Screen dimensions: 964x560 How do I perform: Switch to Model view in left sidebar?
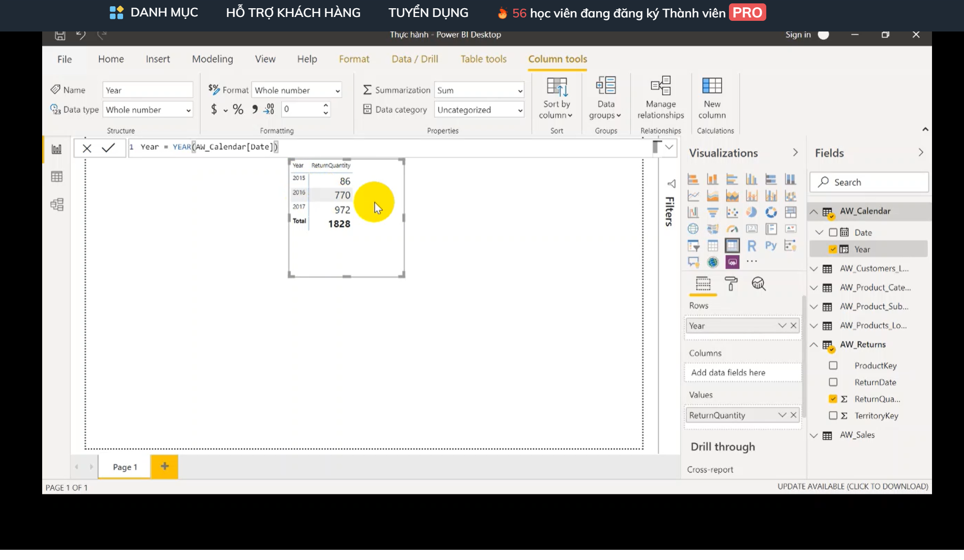point(57,204)
